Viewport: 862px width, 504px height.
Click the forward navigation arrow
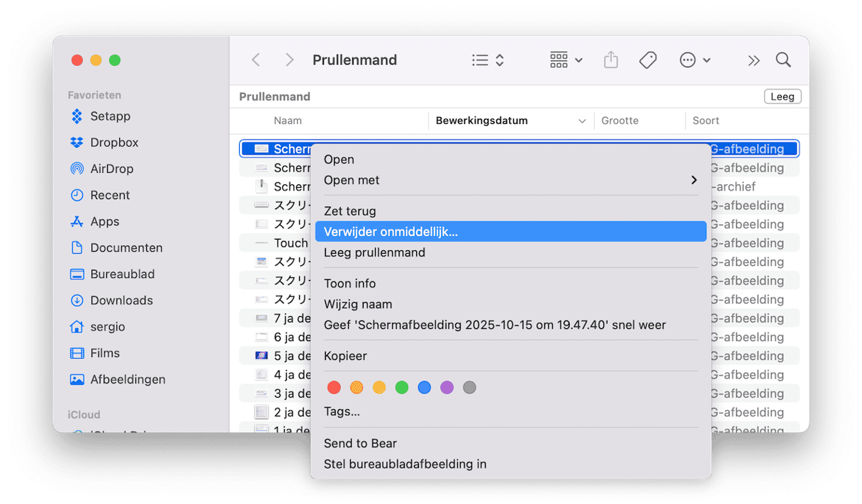click(x=289, y=60)
